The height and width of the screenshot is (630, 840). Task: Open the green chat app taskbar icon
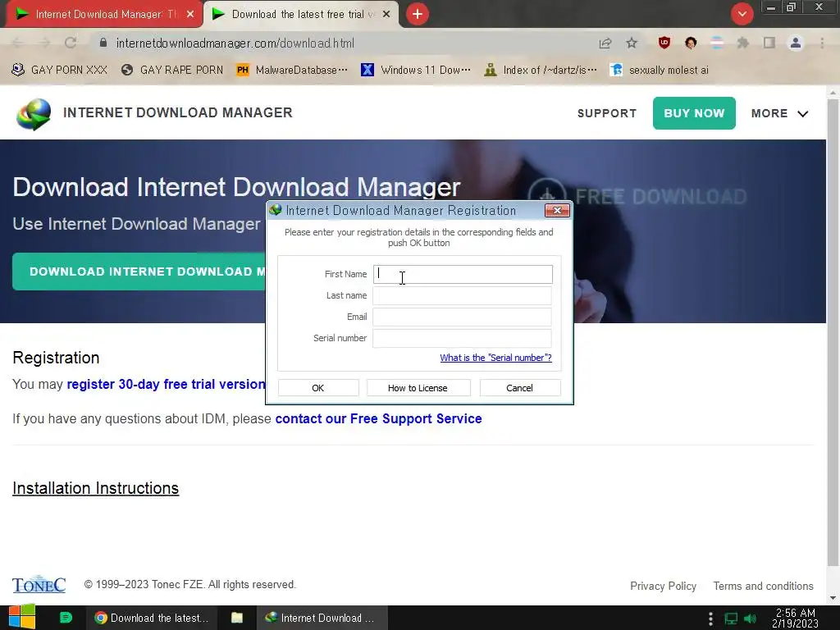point(66,618)
